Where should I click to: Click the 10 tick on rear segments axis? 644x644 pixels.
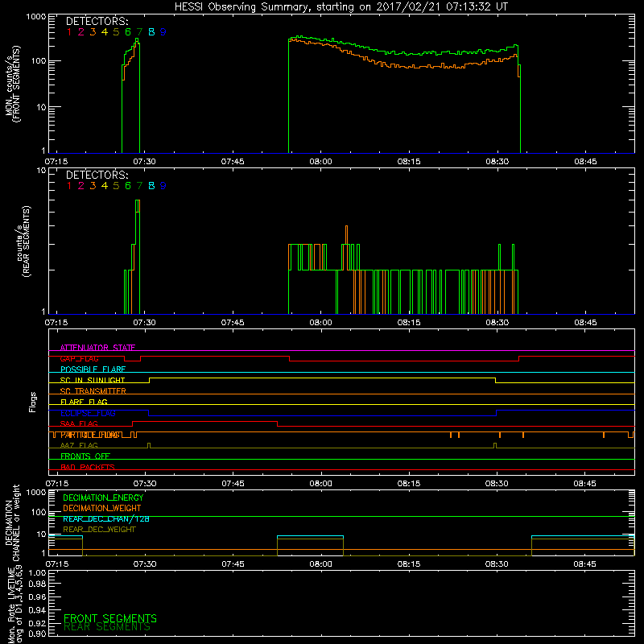pos(42,170)
